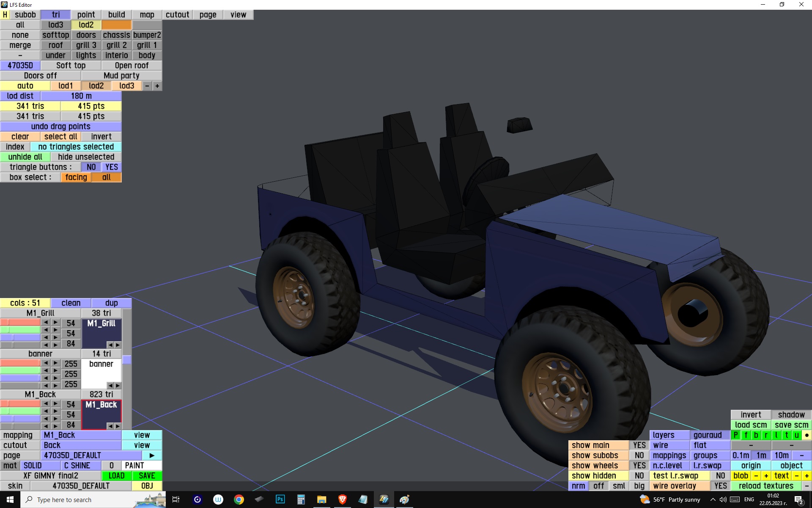This screenshot has width=812, height=508.
Task: Toggle the green P layer button
Action: 736,435
